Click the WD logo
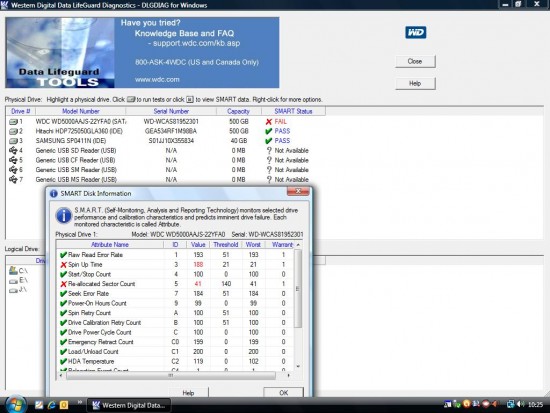Image resolution: width=550 pixels, height=413 pixels. pos(416,32)
